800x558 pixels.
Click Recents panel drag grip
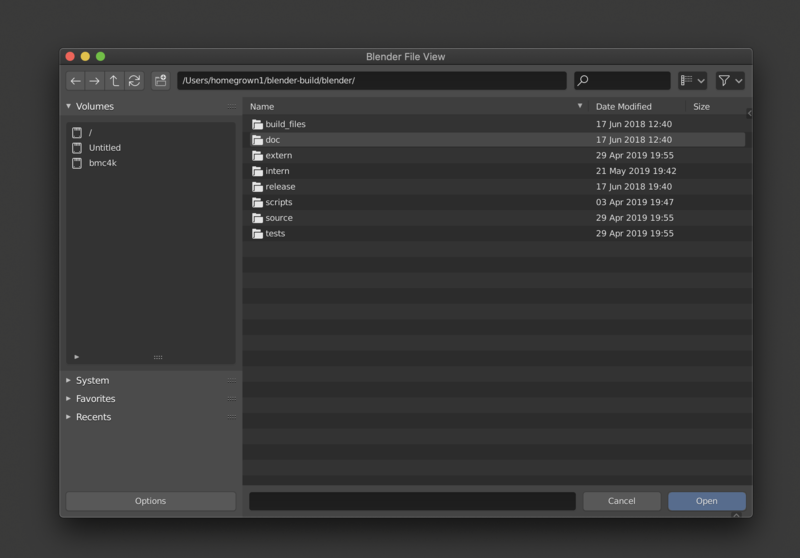(232, 417)
